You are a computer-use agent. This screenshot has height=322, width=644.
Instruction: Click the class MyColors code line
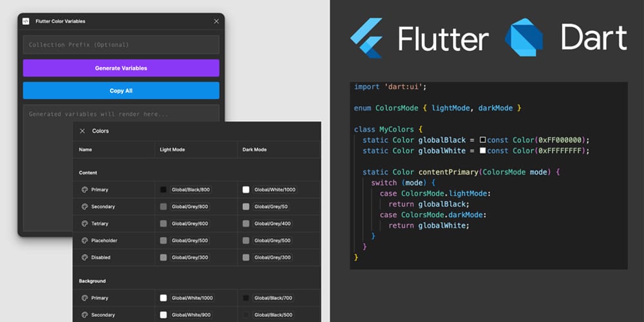coord(388,129)
